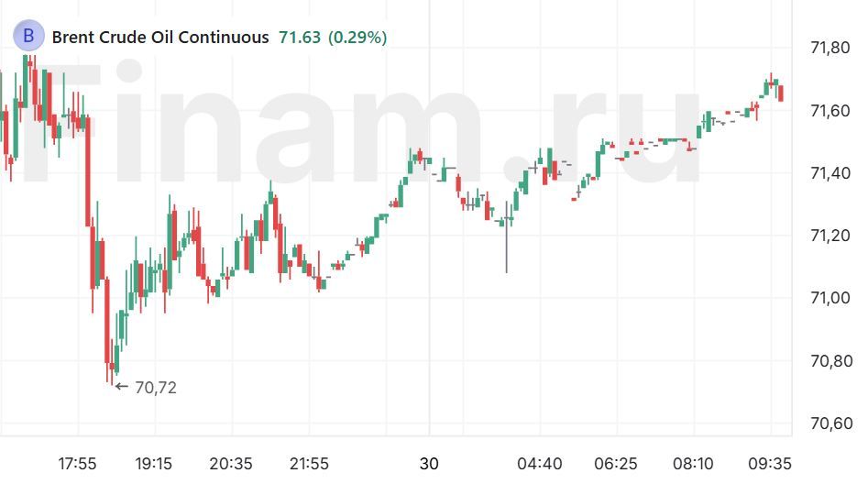
Task: Click the Brent Crude Oil Continuous title
Action: coord(160,38)
